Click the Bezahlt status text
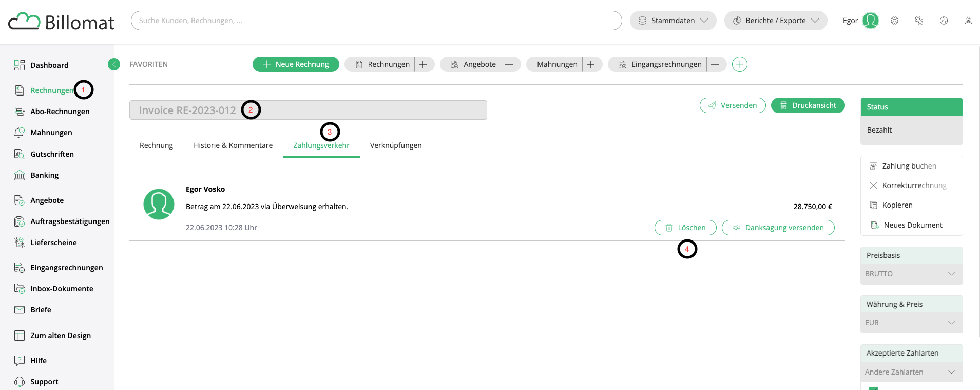This screenshot has width=980, height=390. point(879,130)
